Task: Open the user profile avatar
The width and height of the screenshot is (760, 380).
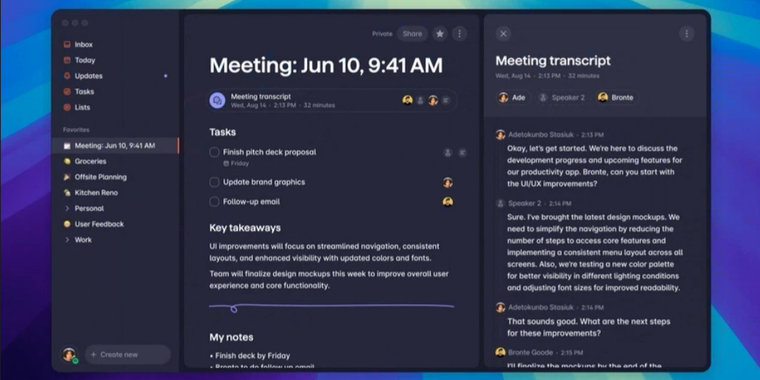Action: [x=69, y=355]
